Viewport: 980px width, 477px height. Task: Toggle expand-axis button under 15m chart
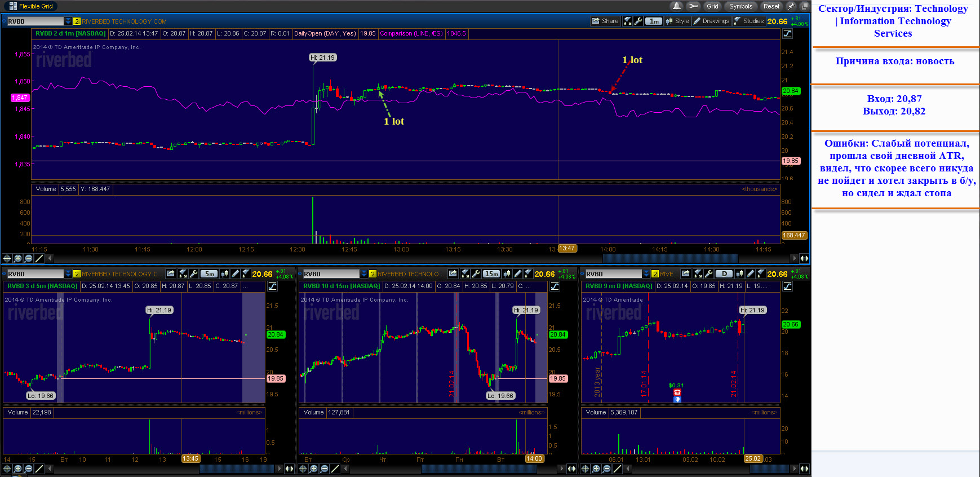point(572,469)
